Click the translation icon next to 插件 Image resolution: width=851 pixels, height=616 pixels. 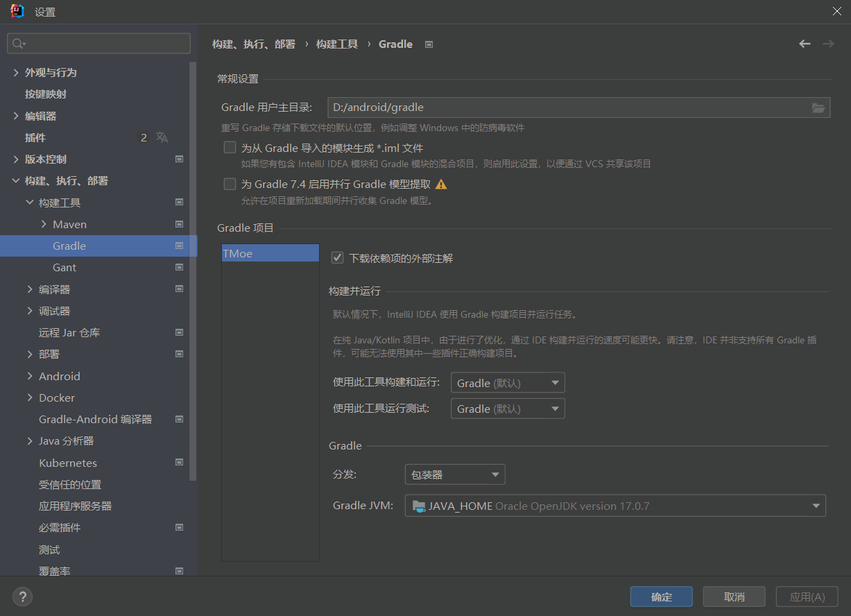[162, 137]
